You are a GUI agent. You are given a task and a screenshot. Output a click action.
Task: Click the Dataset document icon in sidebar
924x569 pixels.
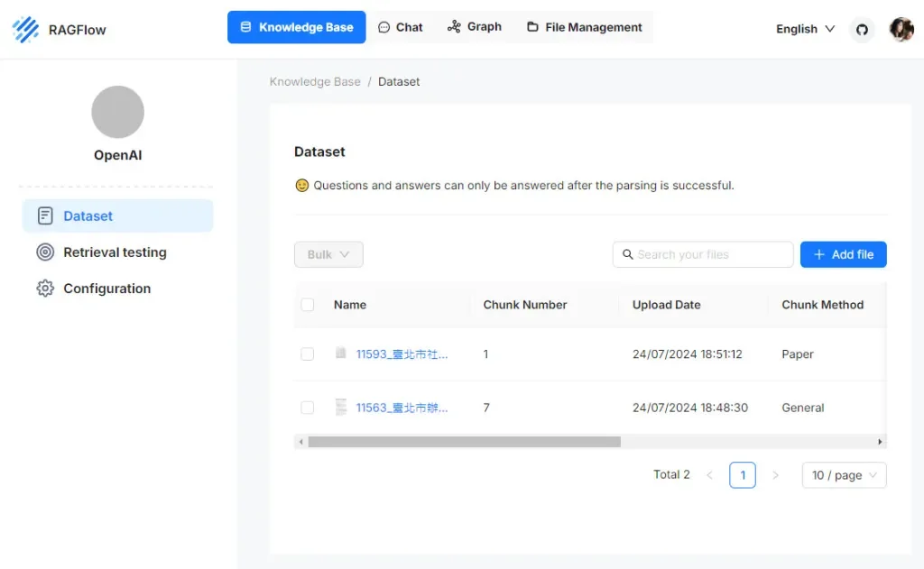[x=45, y=216]
